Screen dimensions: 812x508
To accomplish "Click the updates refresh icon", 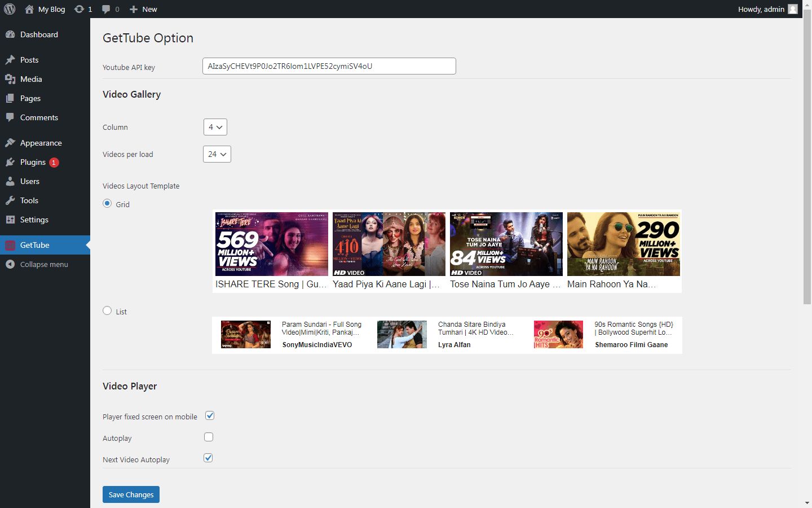I will 79,9.
